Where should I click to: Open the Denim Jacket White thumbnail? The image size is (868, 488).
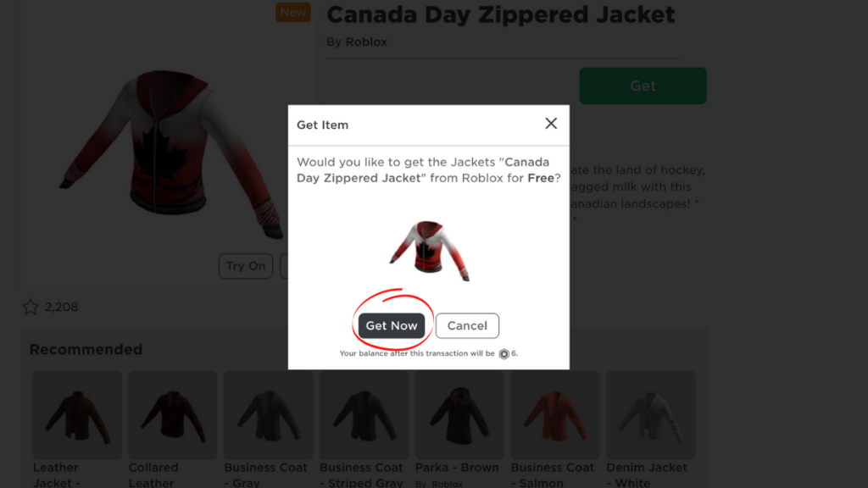(x=650, y=415)
